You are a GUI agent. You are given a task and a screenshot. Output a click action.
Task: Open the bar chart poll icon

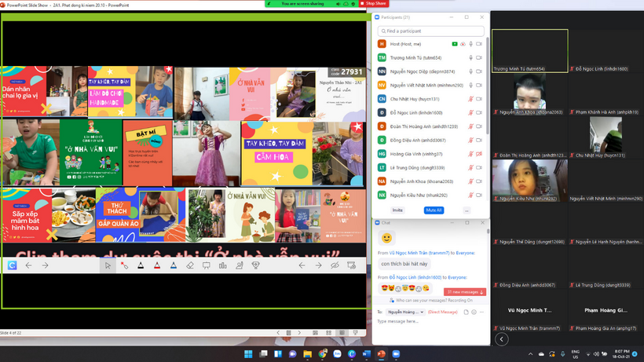[222, 265]
